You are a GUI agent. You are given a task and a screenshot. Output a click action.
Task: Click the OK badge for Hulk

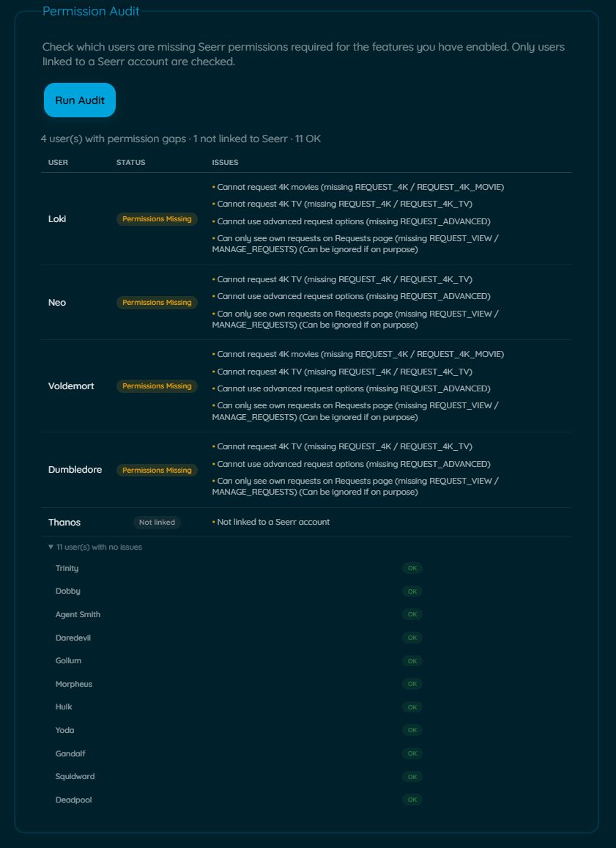click(412, 707)
